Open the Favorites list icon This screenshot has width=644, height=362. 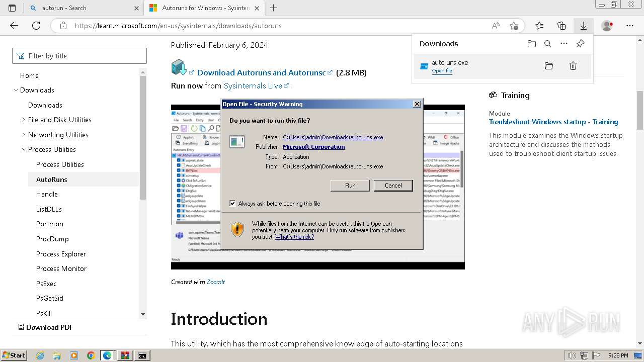(x=539, y=26)
